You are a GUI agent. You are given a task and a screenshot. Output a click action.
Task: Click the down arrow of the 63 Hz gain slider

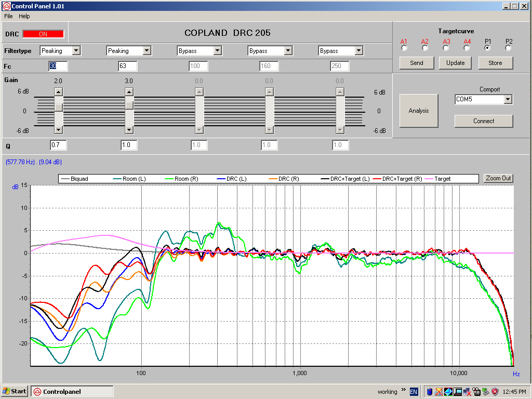[129, 129]
